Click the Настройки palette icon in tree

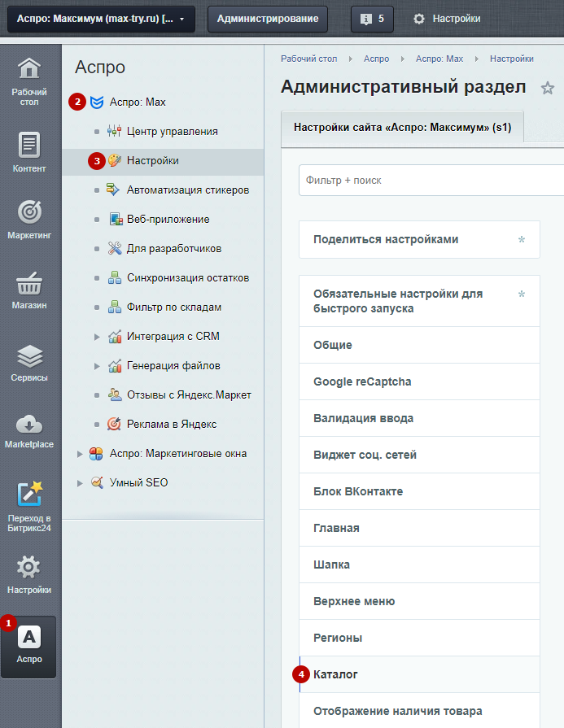(x=114, y=160)
